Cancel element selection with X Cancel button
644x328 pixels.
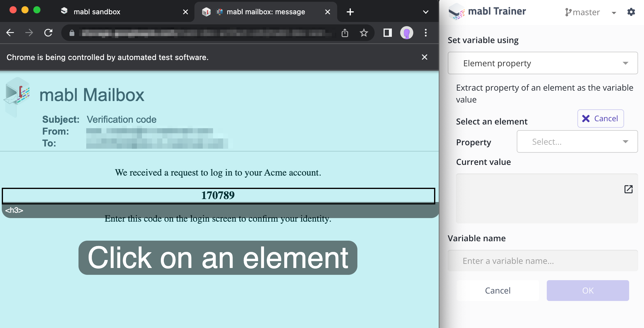tap(600, 119)
